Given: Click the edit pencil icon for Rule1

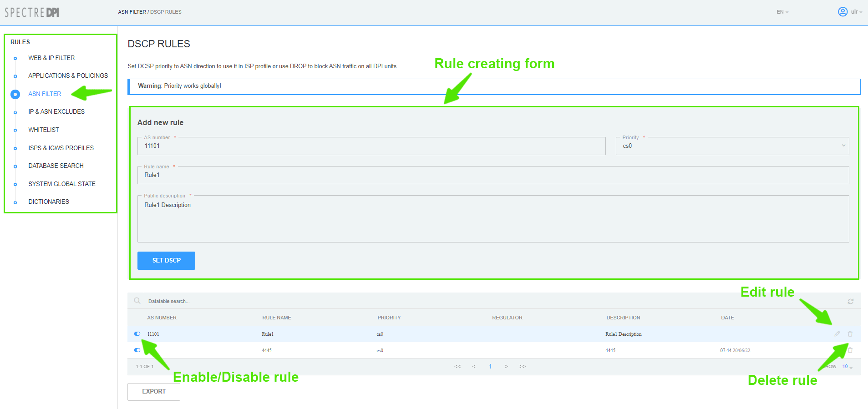Looking at the screenshot, I should coord(837,334).
